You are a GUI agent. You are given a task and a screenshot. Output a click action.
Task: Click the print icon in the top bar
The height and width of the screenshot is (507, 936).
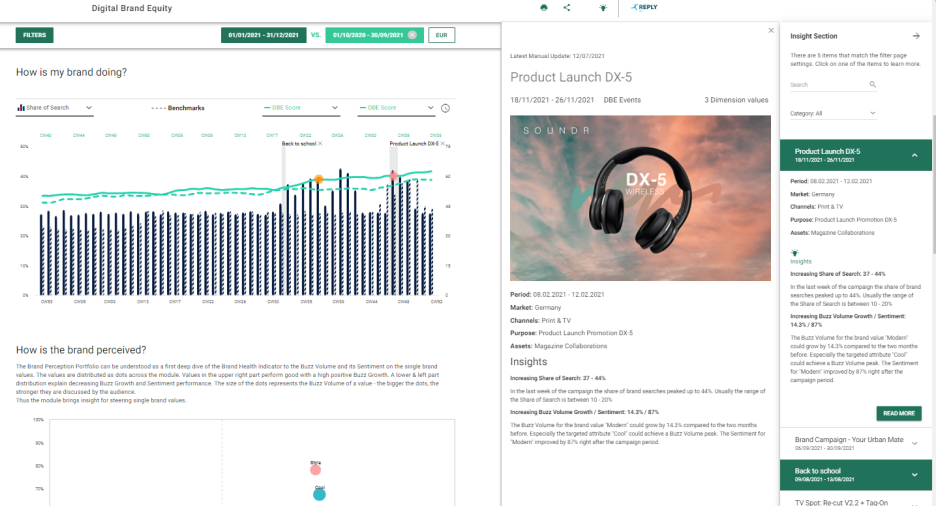coord(544,8)
